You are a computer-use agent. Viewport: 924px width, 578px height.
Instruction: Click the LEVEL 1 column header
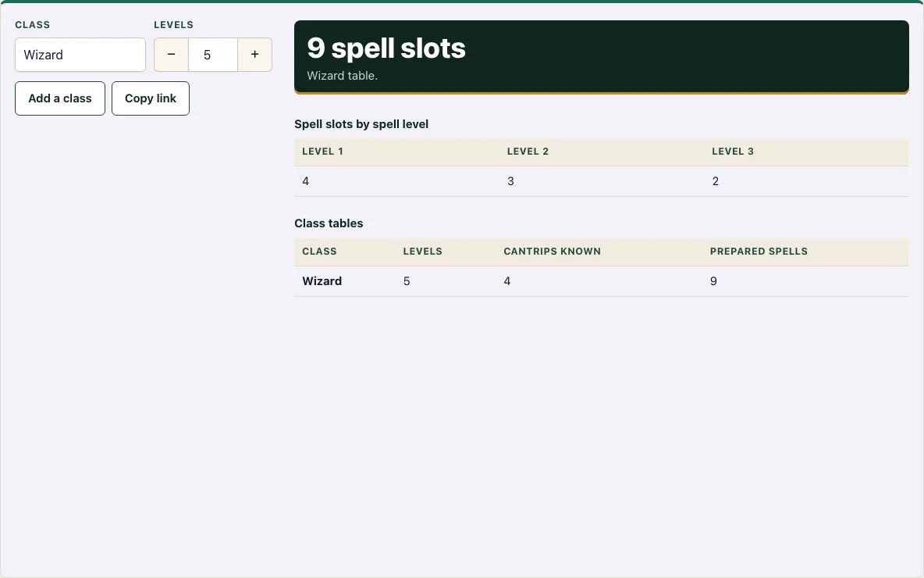322,152
